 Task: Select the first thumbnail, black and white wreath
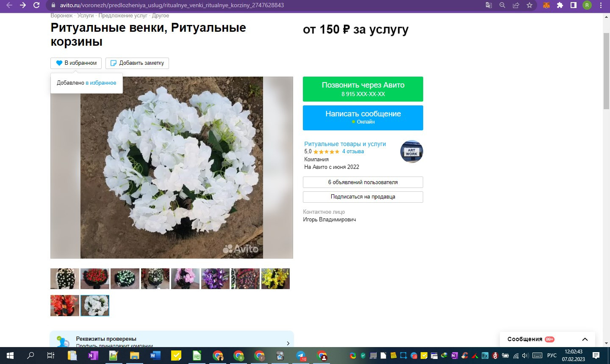pos(65,279)
